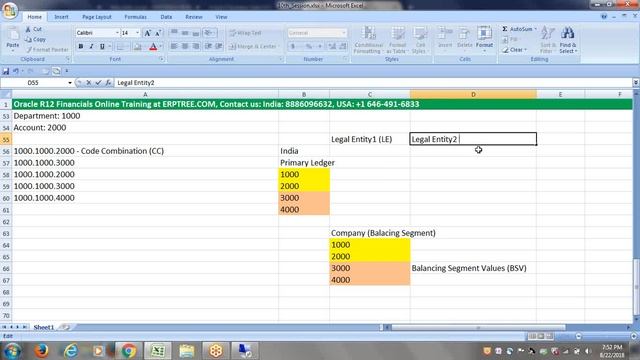Open the Font Color dropdown arrow
The width and height of the screenshot is (640, 360).
click(x=161, y=47)
